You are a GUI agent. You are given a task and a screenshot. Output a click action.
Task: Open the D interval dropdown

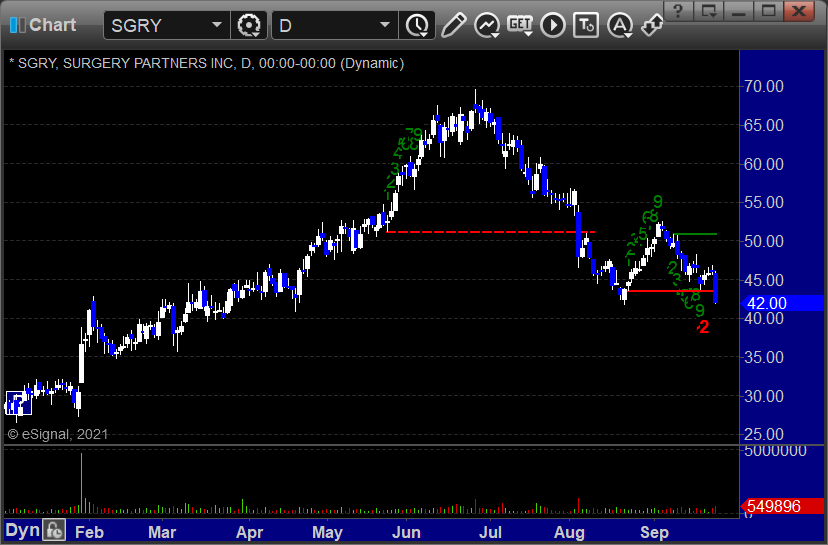point(335,25)
